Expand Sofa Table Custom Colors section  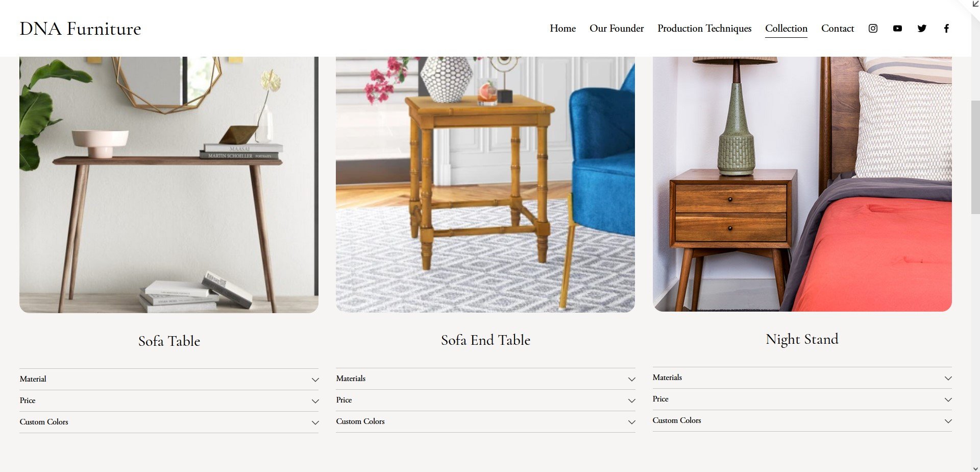(169, 422)
